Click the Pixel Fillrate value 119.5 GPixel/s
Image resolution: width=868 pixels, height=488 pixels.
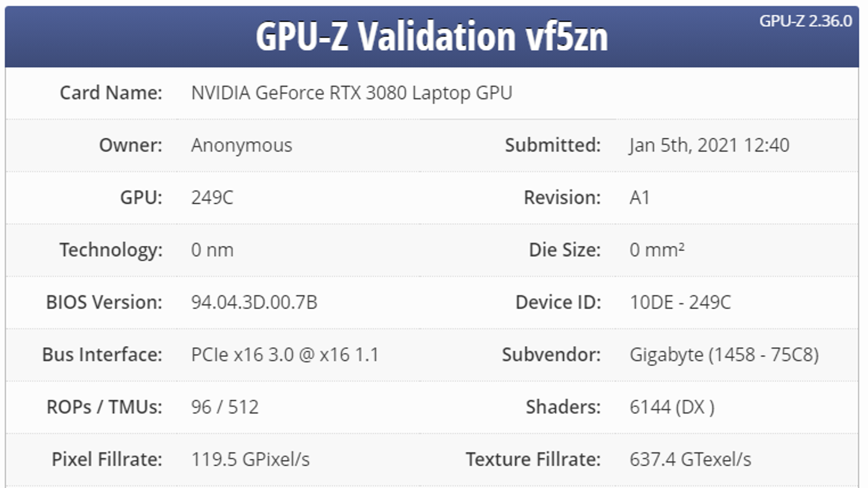pos(250,459)
